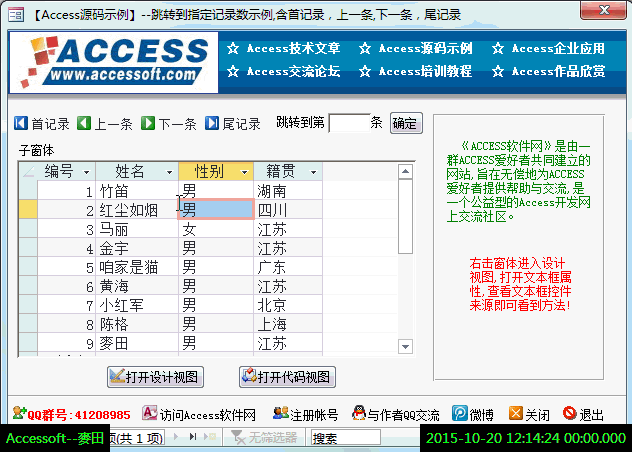Click the 搜索 search box in status bar
Screen dimensions: 632x452
tap(345, 437)
